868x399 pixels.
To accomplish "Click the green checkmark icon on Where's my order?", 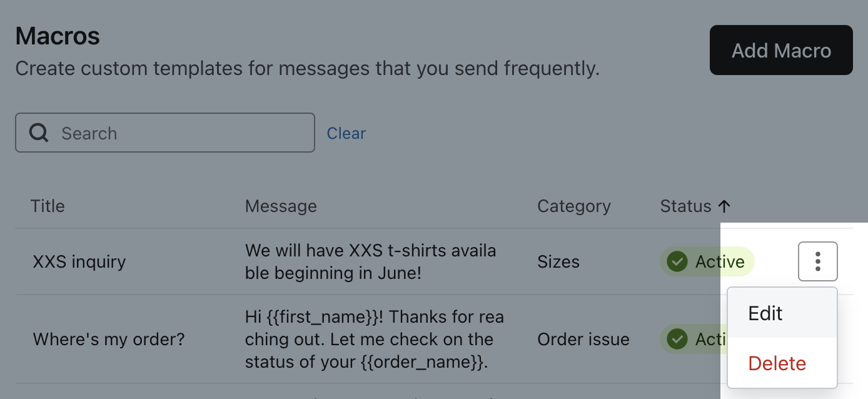I will tap(677, 340).
